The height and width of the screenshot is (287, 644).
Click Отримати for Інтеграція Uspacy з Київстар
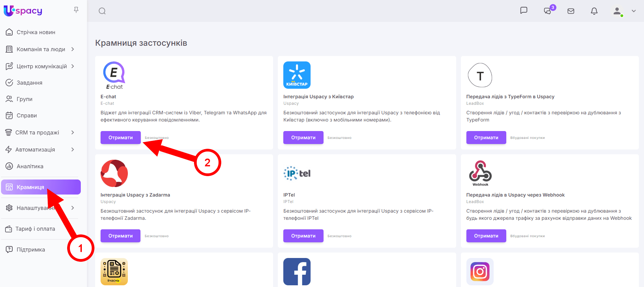[303, 138]
